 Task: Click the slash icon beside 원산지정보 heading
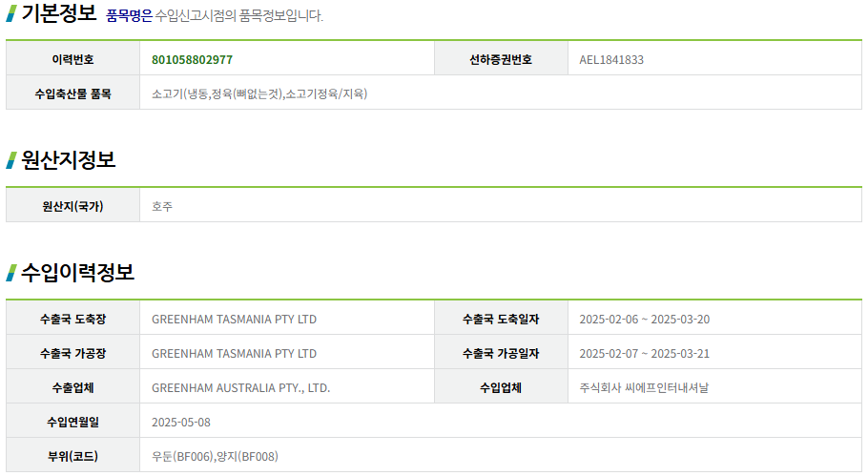(x=11, y=160)
